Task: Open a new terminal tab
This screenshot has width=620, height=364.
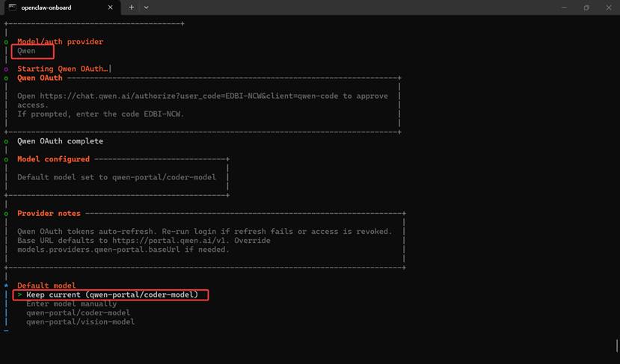Action: click(x=132, y=7)
